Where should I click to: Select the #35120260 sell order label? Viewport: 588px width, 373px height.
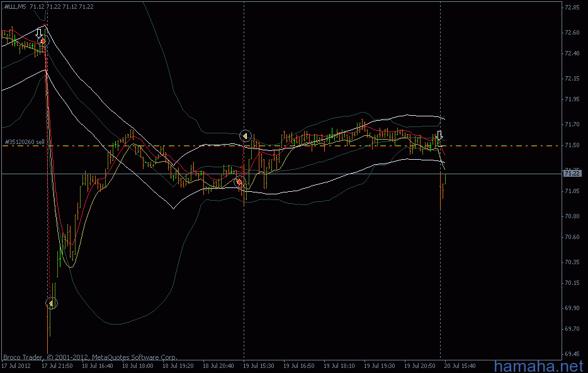pyautogui.click(x=25, y=142)
